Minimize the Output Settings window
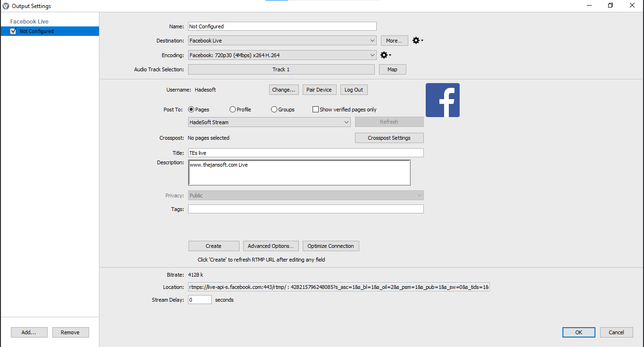 [x=589, y=6]
